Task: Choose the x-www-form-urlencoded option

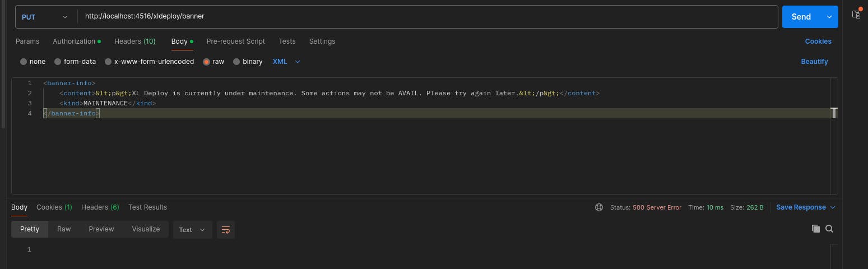Action: point(150,62)
